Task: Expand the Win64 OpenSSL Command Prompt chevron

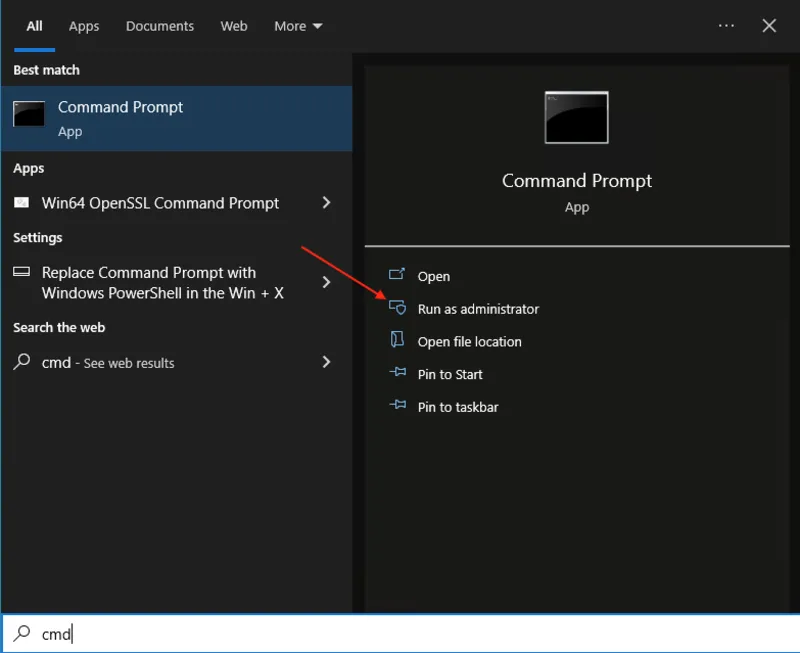Action: pos(326,203)
